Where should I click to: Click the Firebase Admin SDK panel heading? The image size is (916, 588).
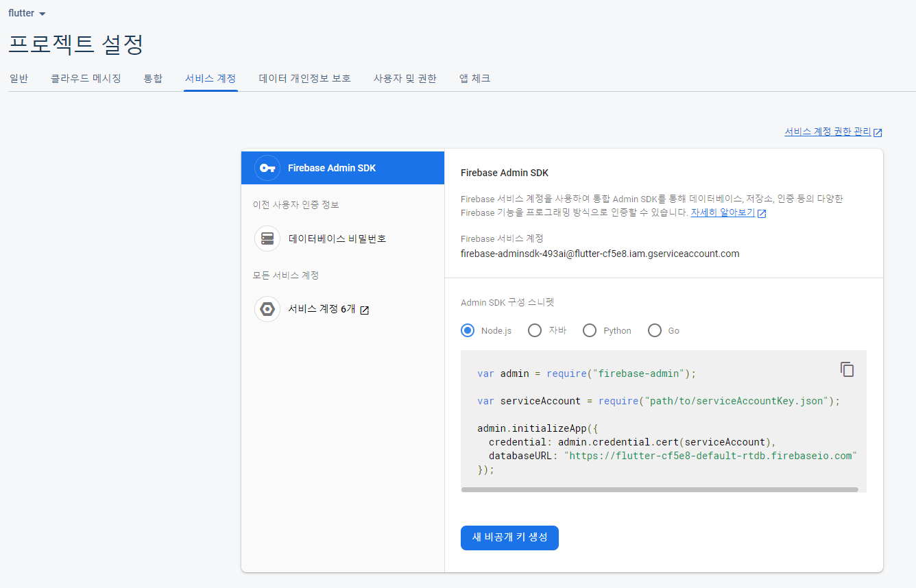[x=505, y=173]
